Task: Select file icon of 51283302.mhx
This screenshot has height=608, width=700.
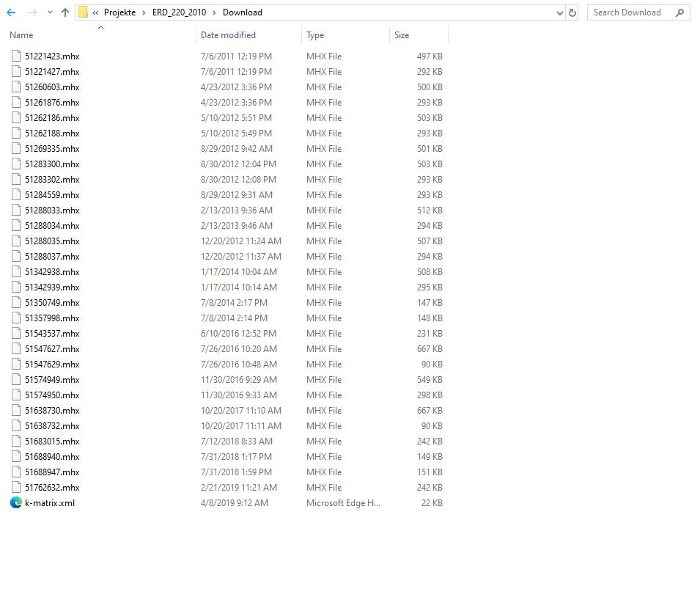Action: point(16,179)
